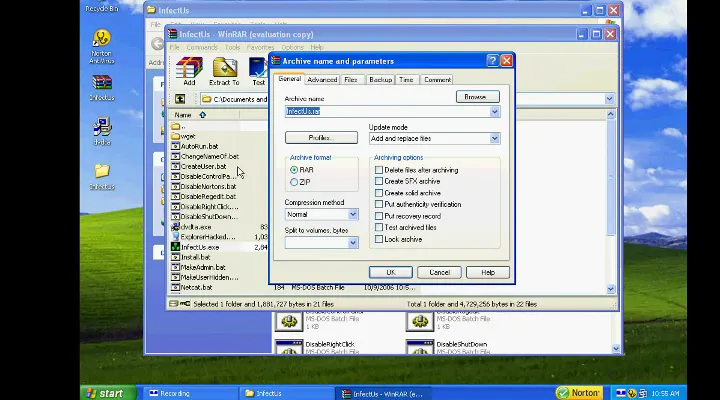The image size is (720, 400).
Task: Select the Recycle Bin desktop icon
Action: pyautogui.click(x=101, y=6)
